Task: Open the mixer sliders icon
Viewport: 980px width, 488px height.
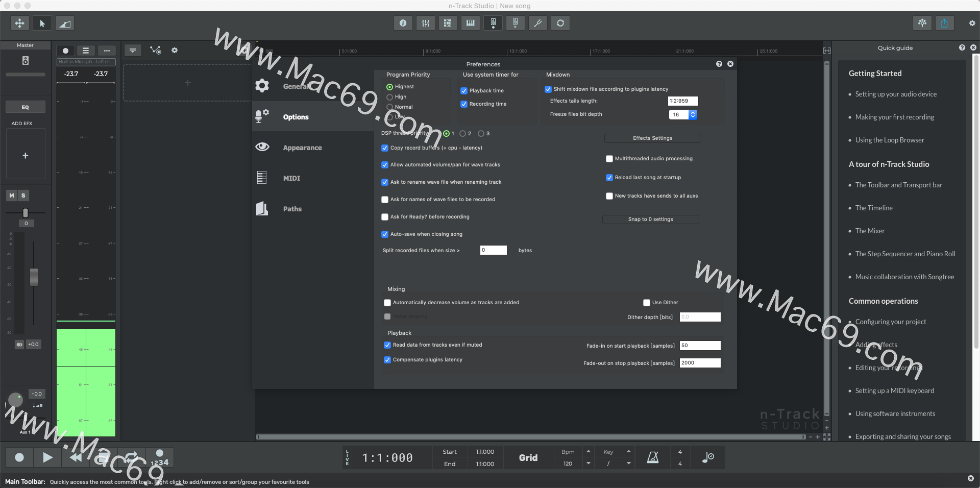Action: pyautogui.click(x=425, y=23)
